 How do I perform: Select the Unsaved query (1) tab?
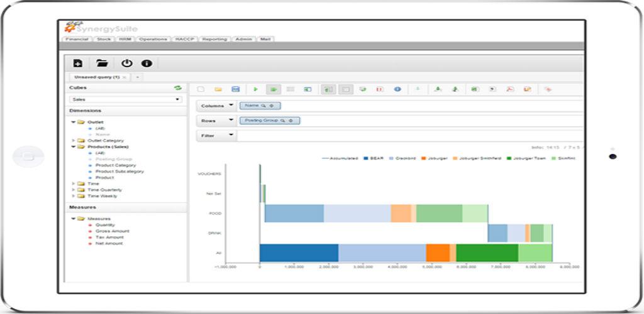96,77
